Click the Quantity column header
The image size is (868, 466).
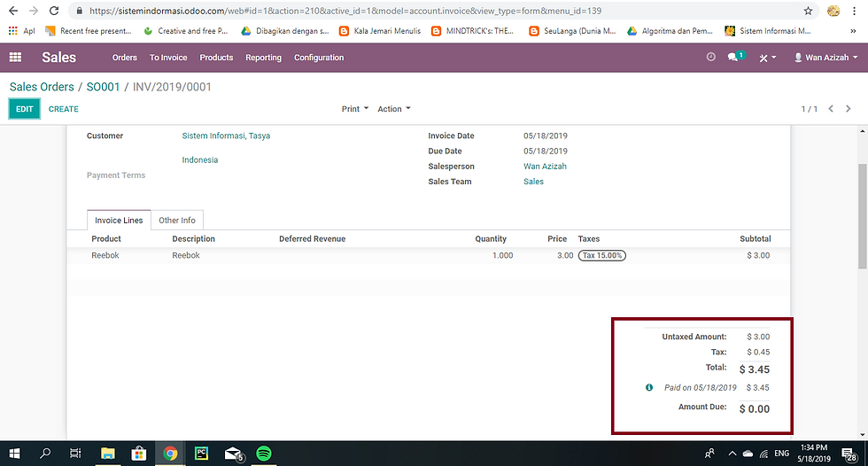[x=491, y=238]
